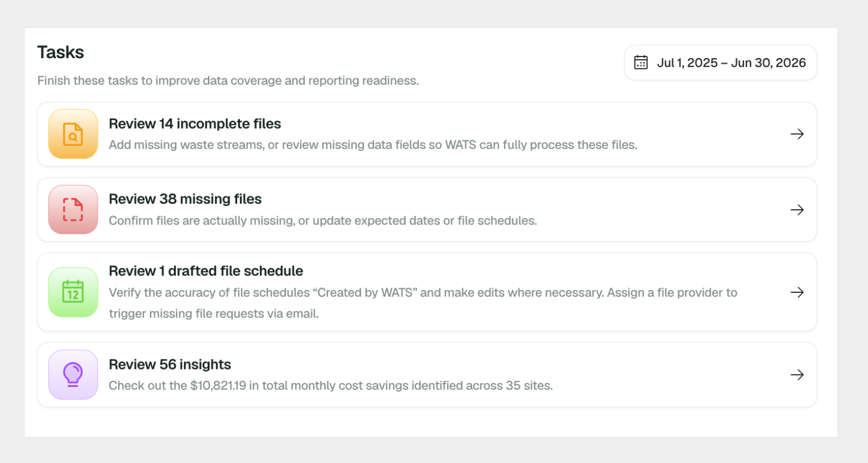Open the Review 38 missing files title
The height and width of the screenshot is (463, 868).
tap(185, 199)
